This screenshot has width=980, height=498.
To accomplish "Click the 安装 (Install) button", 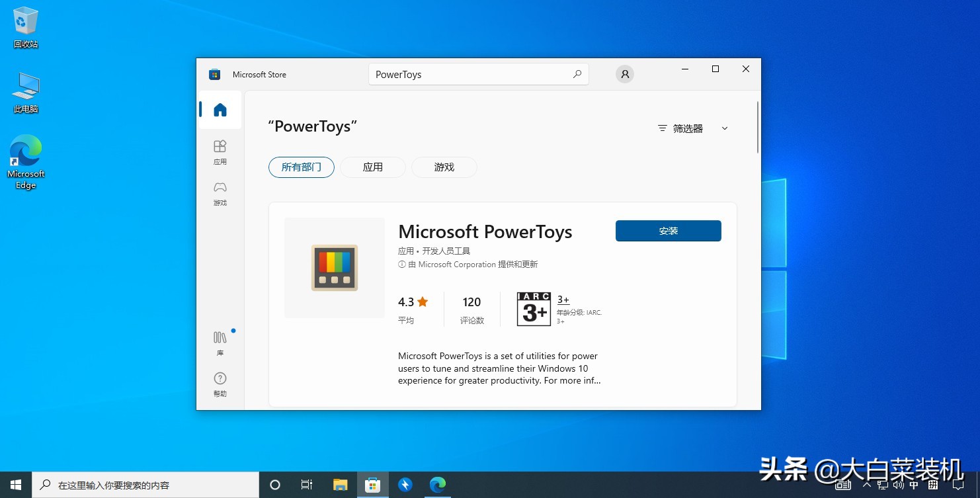I will (x=668, y=231).
